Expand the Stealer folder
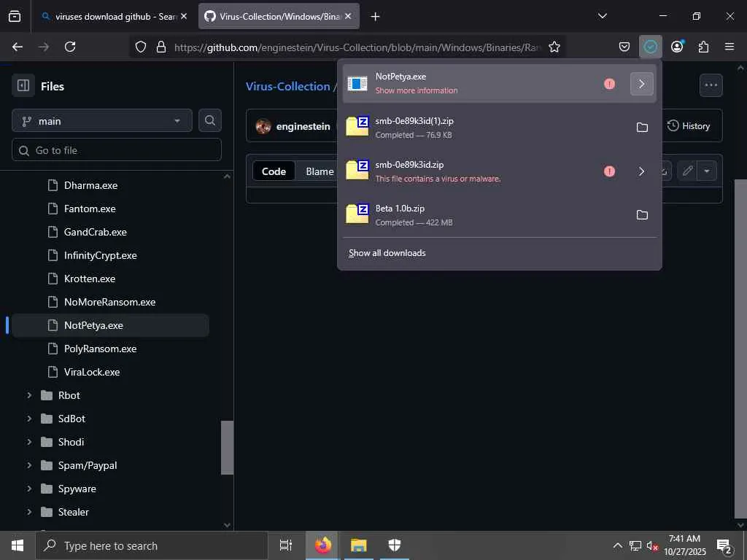The height and width of the screenshot is (560, 747). click(29, 512)
